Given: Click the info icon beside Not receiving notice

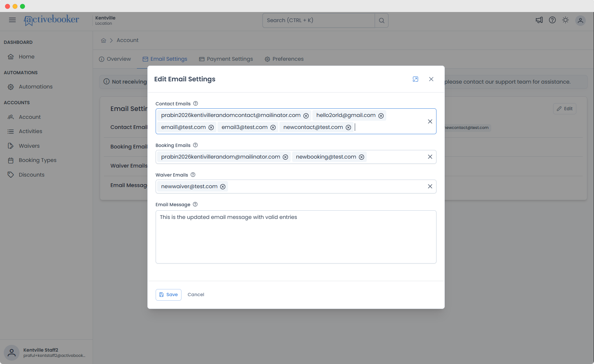Looking at the screenshot, I should (x=106, y=82).
